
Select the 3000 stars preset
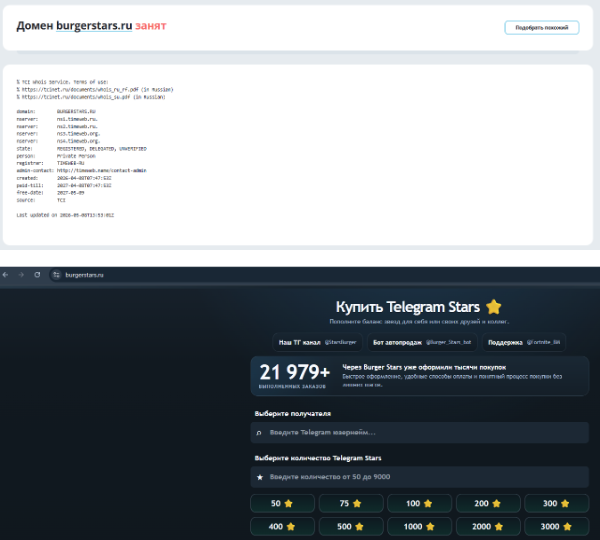pyautogui.click(x=556, y=527)
